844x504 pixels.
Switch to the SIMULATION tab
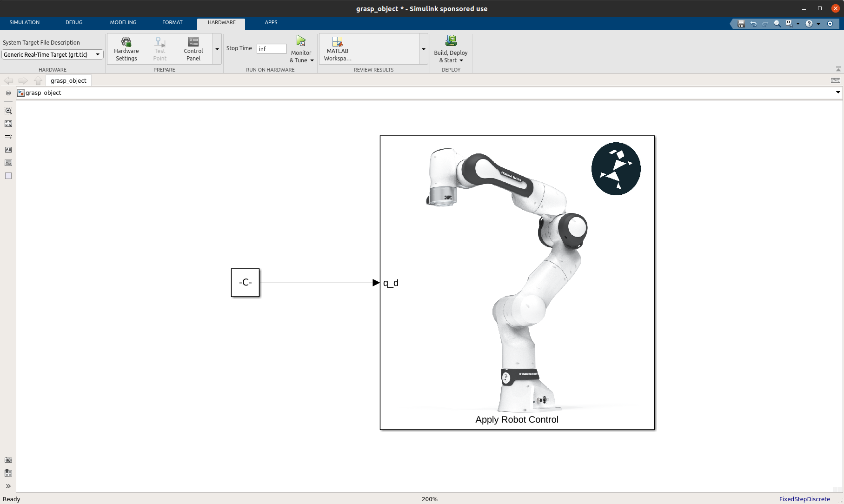point(24,22)
